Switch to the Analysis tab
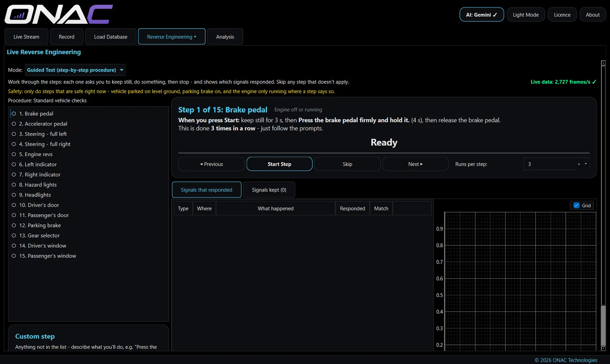The image size is (610, 364). tap(225, 37)
